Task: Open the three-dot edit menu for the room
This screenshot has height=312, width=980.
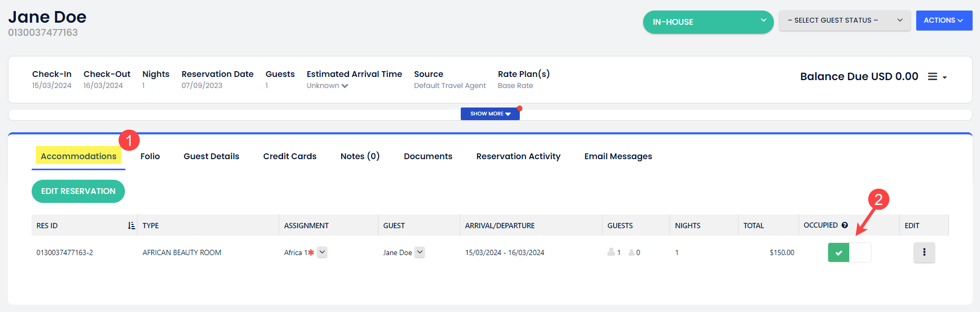Action: click(924, 252)
